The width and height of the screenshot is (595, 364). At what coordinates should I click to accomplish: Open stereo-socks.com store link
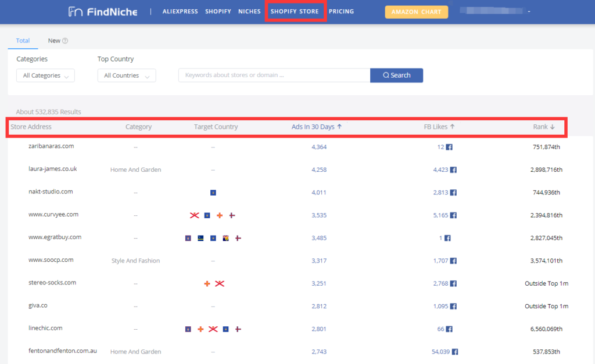tap(52, 283)
